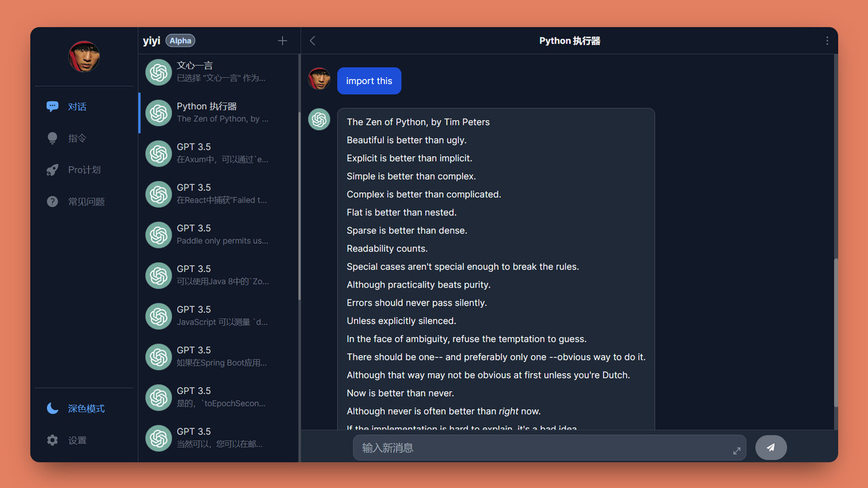Click bot icon of the Paddle chat

click(x=159, y=235)
